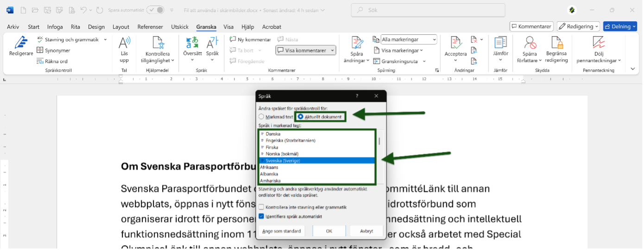Click OK in Språk dialog
644x250 pixels.
click(329, 231)
